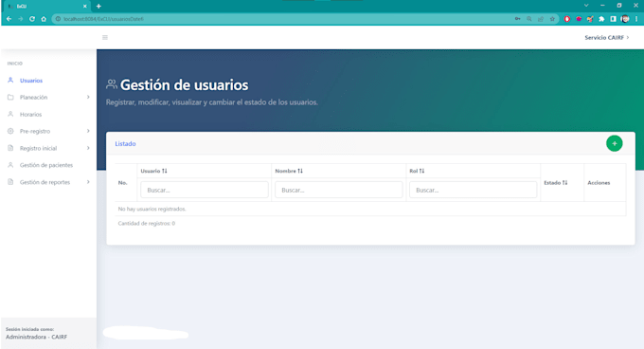Click the Listado heading
The width and height of the screenshot is (644, 349).
[125, 144]
